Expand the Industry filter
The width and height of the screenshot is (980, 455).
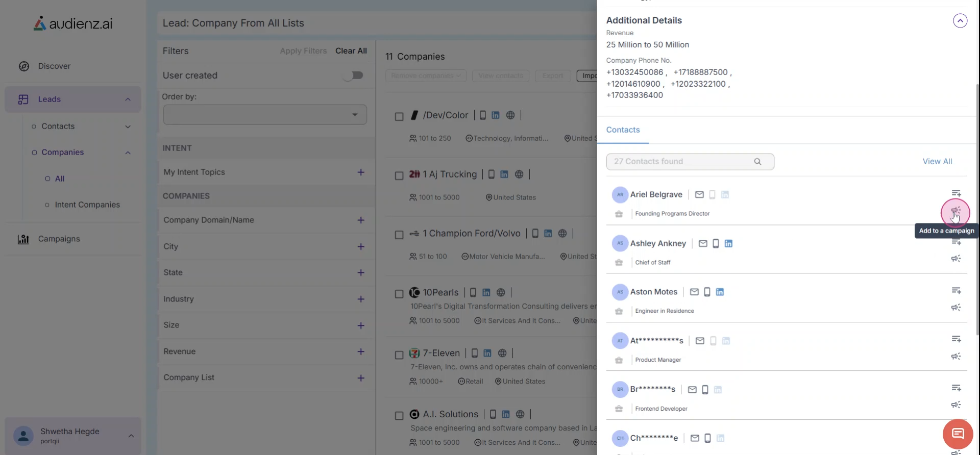(361, 299)
